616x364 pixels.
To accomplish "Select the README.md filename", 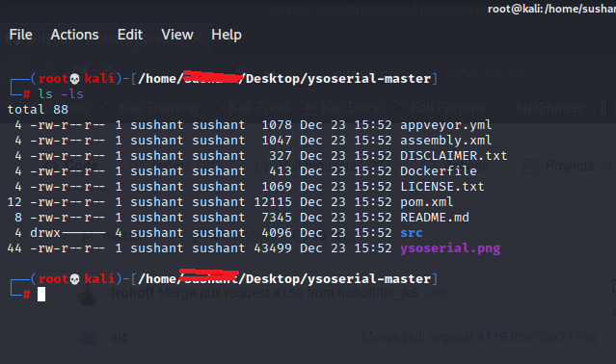I will [435, 218].
